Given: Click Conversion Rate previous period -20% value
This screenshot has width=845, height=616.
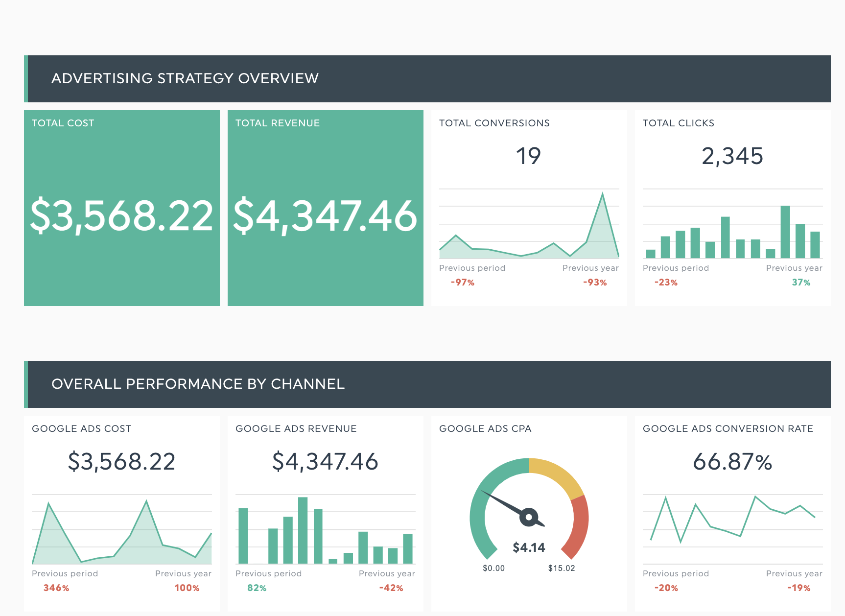Looking at the screenshot, I should tap(666, 588).
